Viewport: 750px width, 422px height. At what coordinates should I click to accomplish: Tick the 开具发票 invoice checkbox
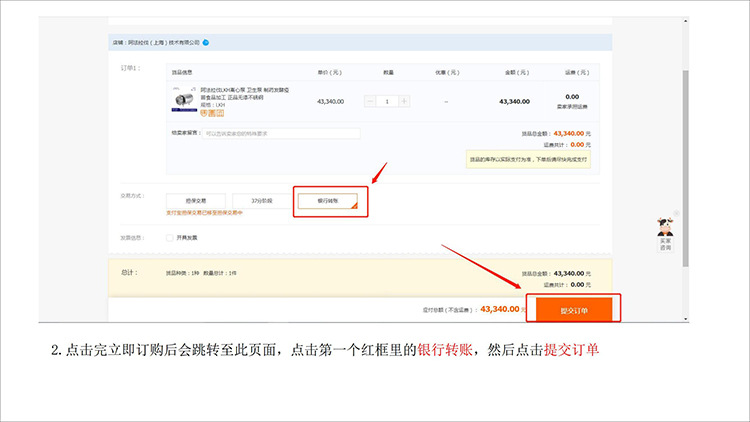(170, 238)
